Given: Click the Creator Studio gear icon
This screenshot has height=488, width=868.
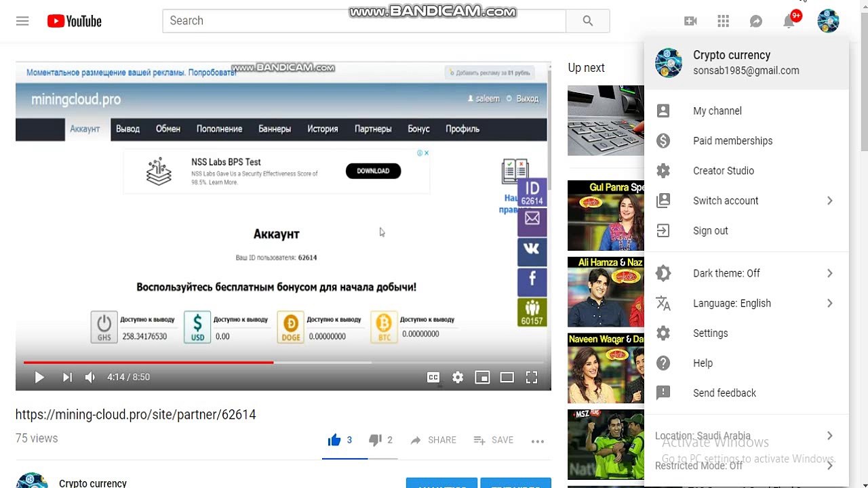Looking at the screenshot, I should (663, 170).
